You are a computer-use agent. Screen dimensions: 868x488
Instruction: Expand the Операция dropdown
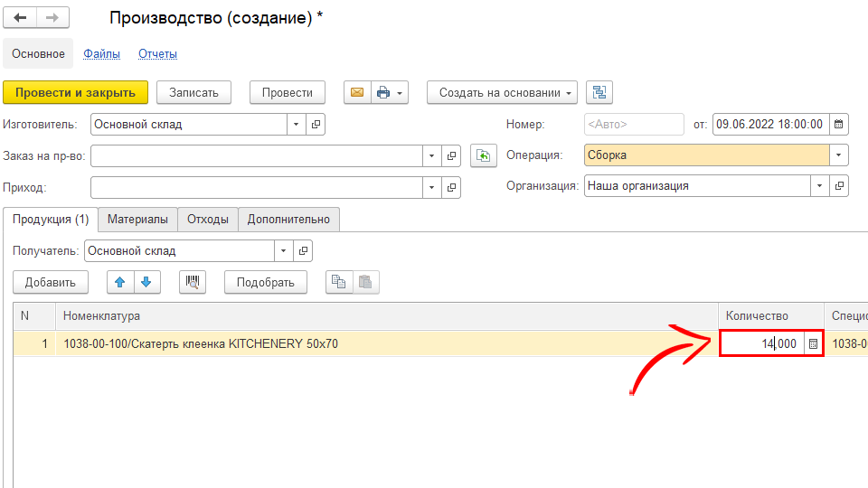pos(840,155)
